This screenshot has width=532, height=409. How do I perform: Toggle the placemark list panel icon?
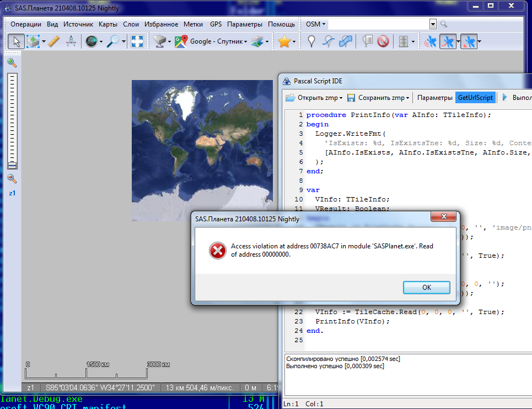[x=367, y=41]
